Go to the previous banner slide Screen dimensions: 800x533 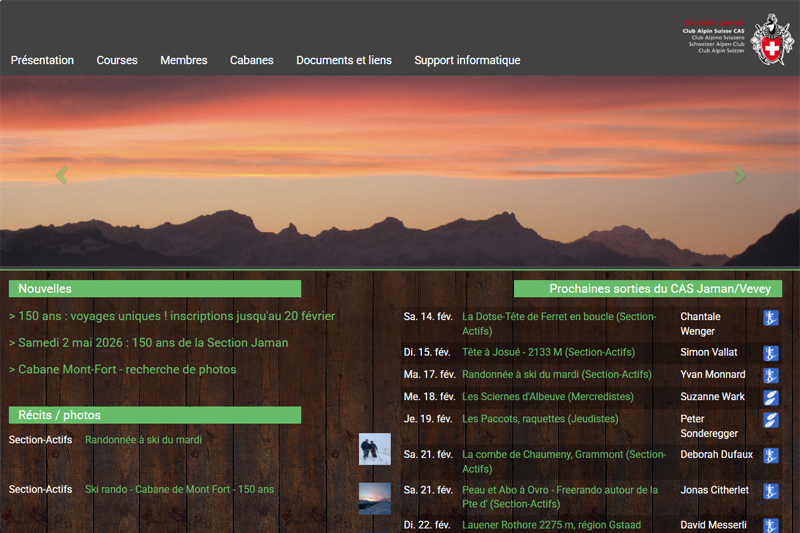[x=62, y=176]
